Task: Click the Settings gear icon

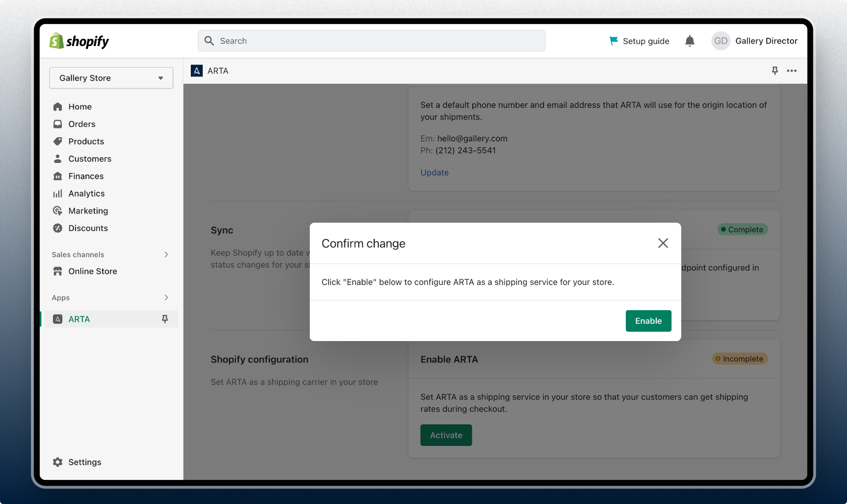Action: [57, 462]
